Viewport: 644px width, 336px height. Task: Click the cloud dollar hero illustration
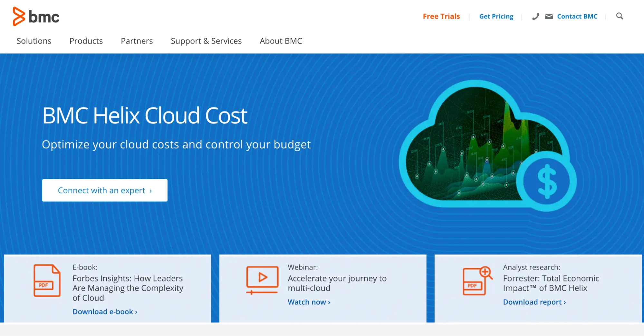coord(488,145)
